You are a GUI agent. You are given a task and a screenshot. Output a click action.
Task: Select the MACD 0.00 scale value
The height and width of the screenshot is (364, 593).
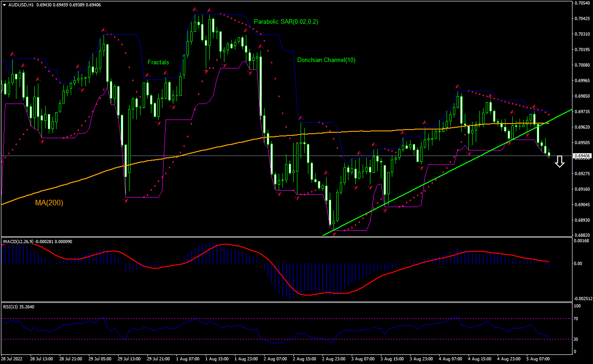(578, 264)
